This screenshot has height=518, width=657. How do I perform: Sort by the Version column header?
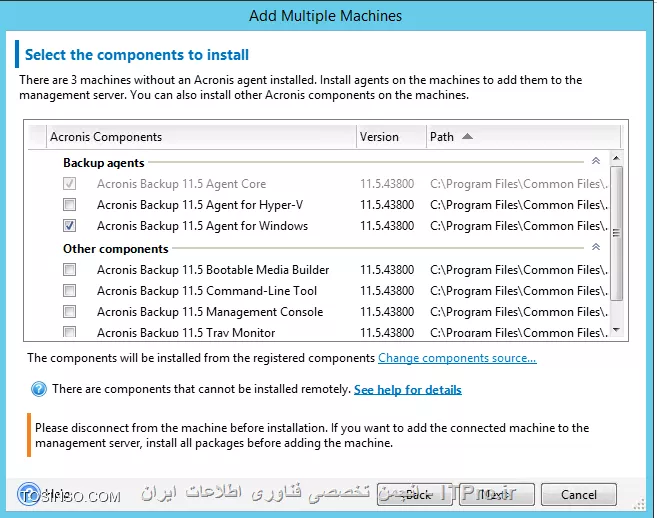click(391, 137)
